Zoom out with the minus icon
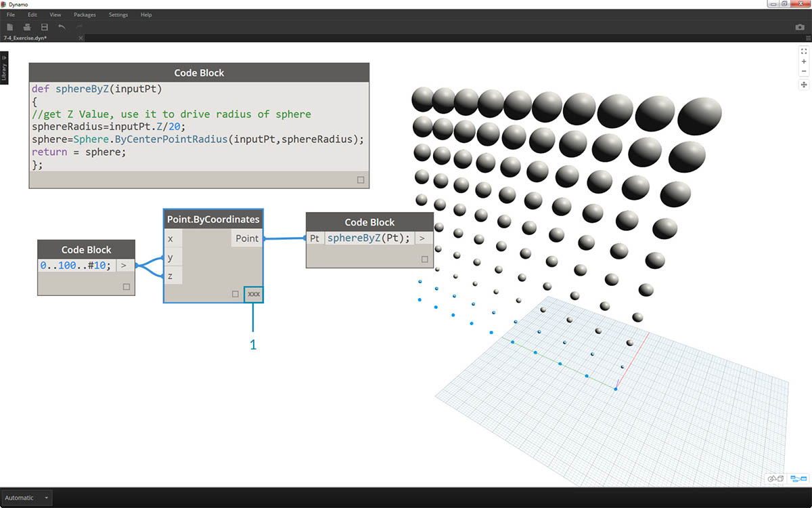Image resolution: width=812 pixels, height=508 pixels. click(804, 72)
